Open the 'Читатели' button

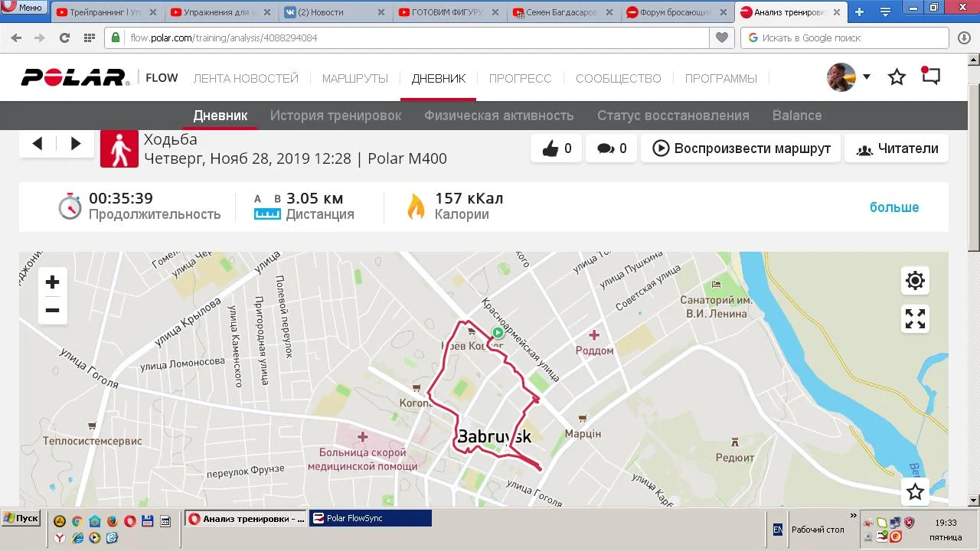897,148
